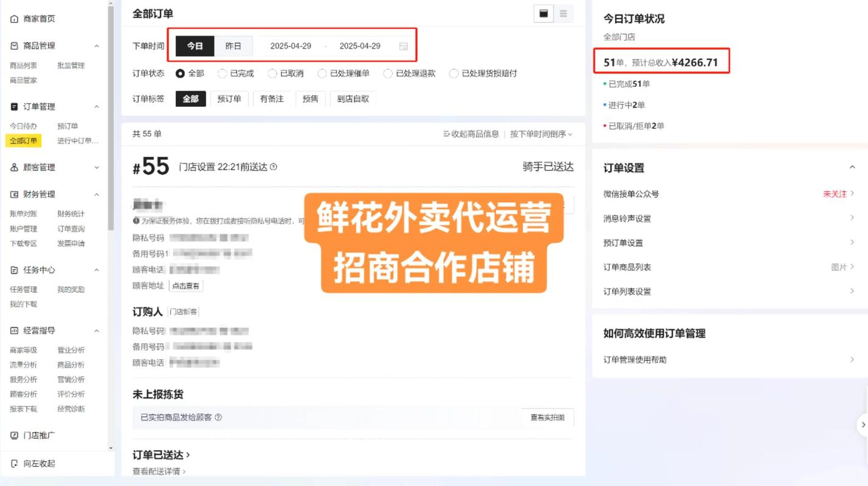The width and height of the screenshot is (868, 486).
Task: Collapse the 商品管理 menu chevron
Action: [97, 46]
